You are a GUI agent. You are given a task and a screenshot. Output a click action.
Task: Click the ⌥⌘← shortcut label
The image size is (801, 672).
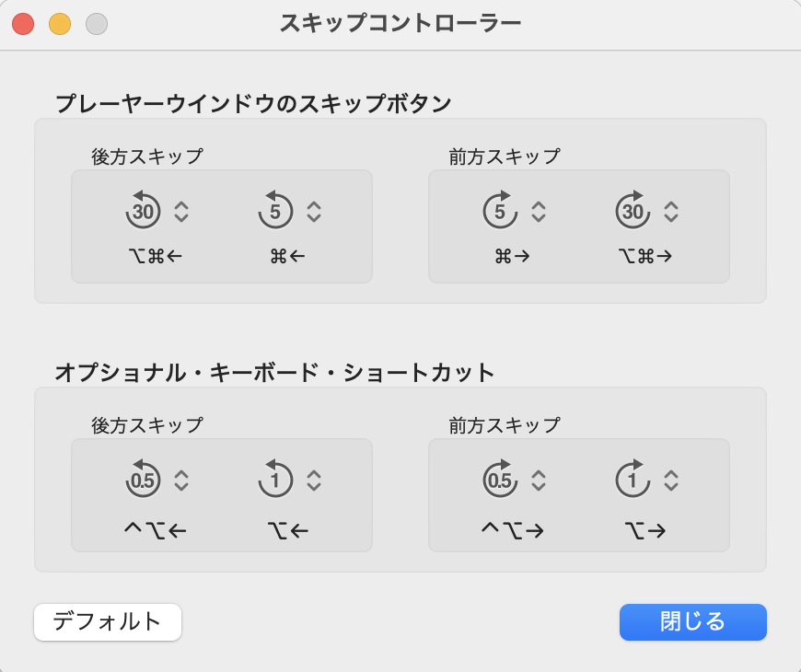(156, 256)
